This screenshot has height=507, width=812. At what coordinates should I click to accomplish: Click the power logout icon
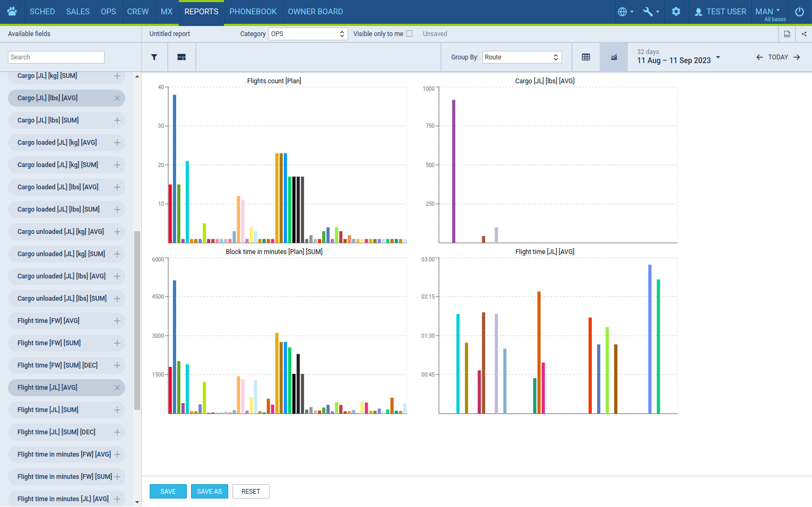point(799,12)
